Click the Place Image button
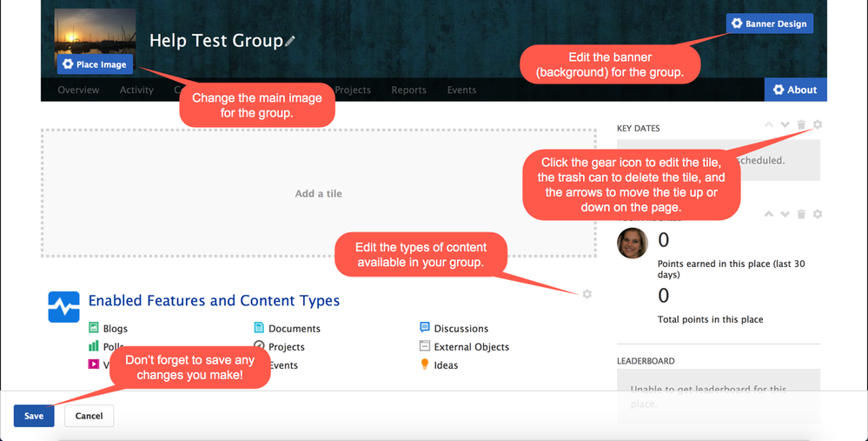Viewport: 868px width, 441px height. [95, 64]
